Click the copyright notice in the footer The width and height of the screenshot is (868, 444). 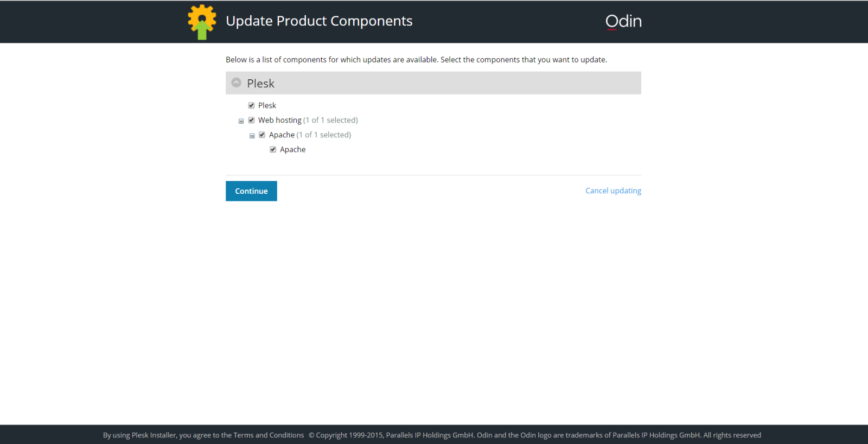tap(534, 435)
